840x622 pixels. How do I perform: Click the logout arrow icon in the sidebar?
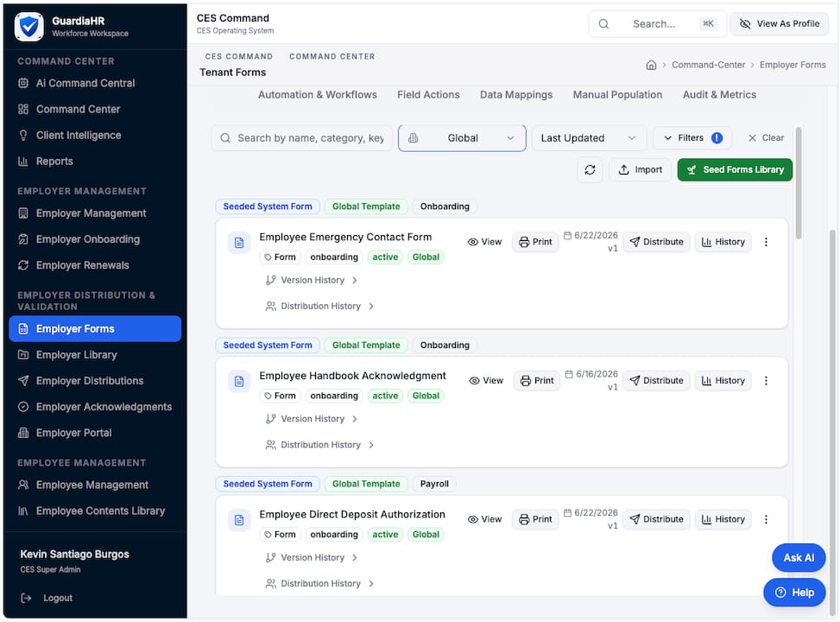click(26, 598)
